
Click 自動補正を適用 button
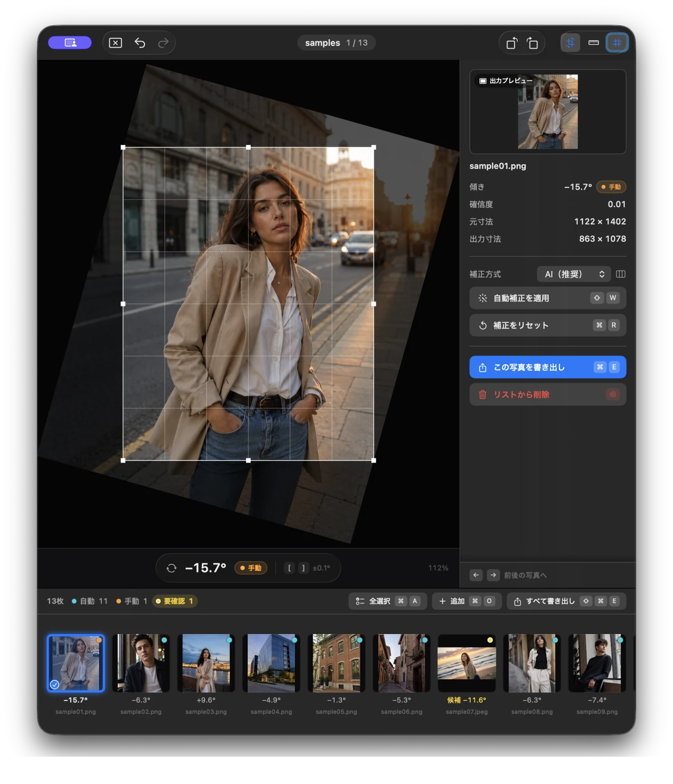click(x=548, y=298)
